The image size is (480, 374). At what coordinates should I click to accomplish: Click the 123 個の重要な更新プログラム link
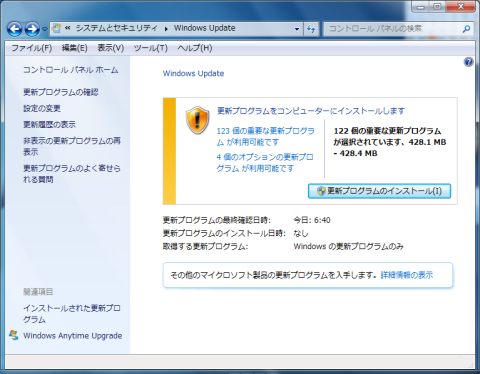tap(266, 137)
